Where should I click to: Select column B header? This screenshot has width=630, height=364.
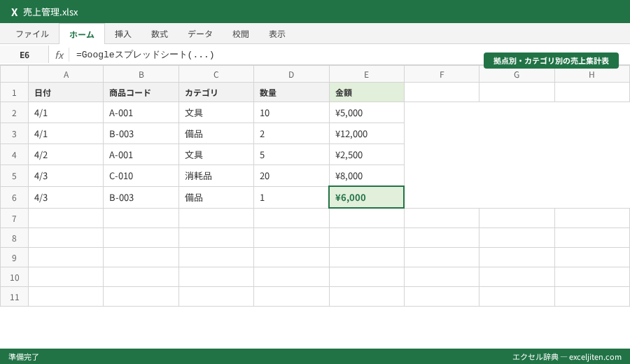141,74
